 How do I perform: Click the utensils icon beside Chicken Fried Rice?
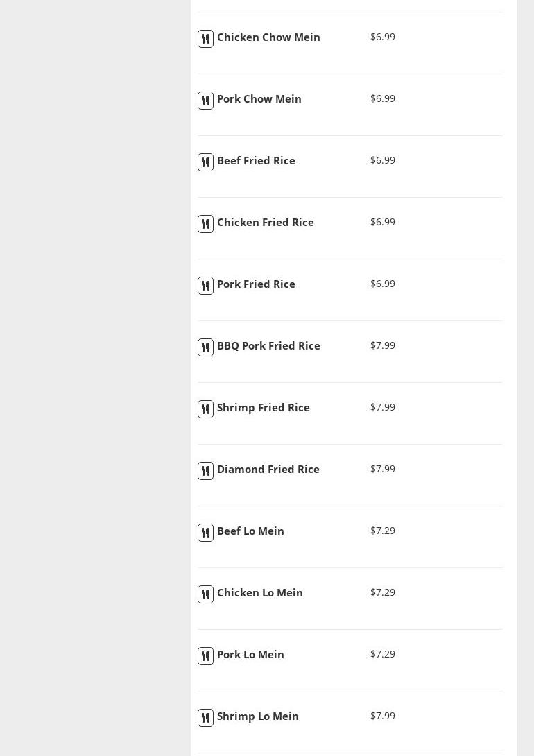tap(205, 224)
